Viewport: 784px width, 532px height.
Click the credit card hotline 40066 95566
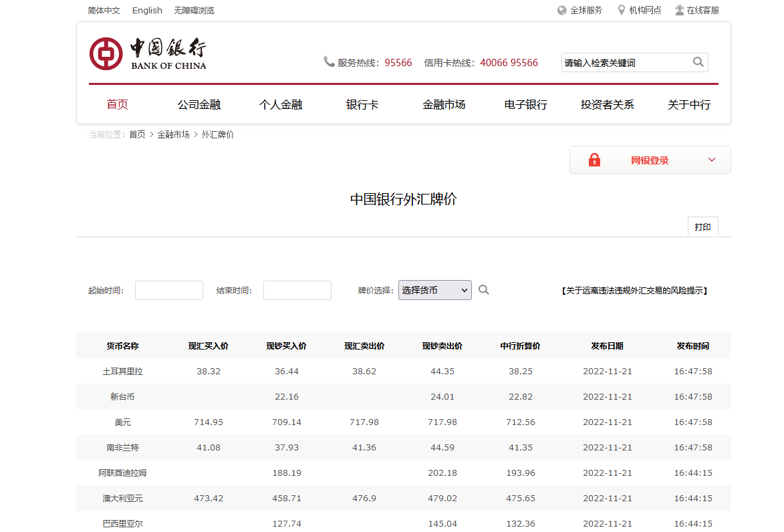(509, 63)
